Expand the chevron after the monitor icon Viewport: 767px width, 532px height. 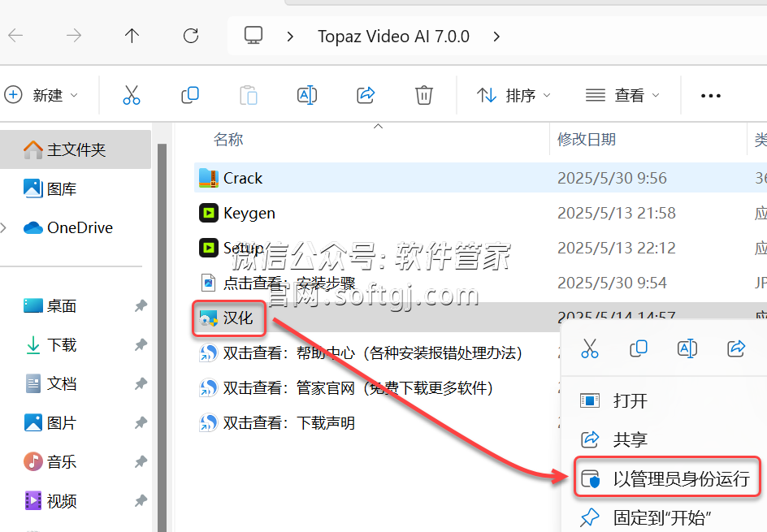[290, 37]
